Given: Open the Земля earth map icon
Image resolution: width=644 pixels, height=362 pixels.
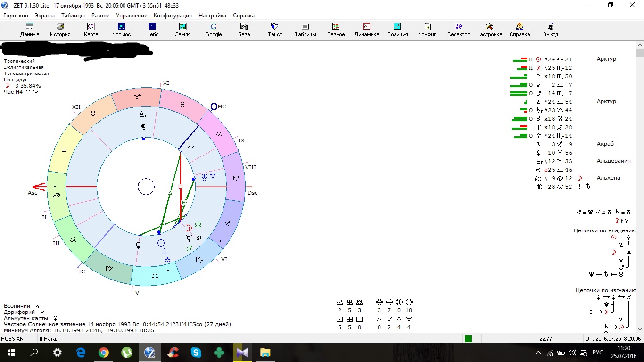Looking at the screenshot, I should [x=183, y=30].
